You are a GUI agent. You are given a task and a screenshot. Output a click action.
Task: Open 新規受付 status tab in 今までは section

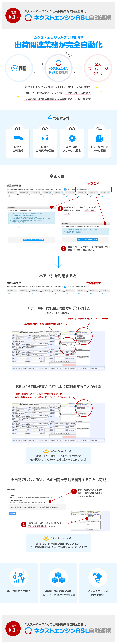[11, 193]
